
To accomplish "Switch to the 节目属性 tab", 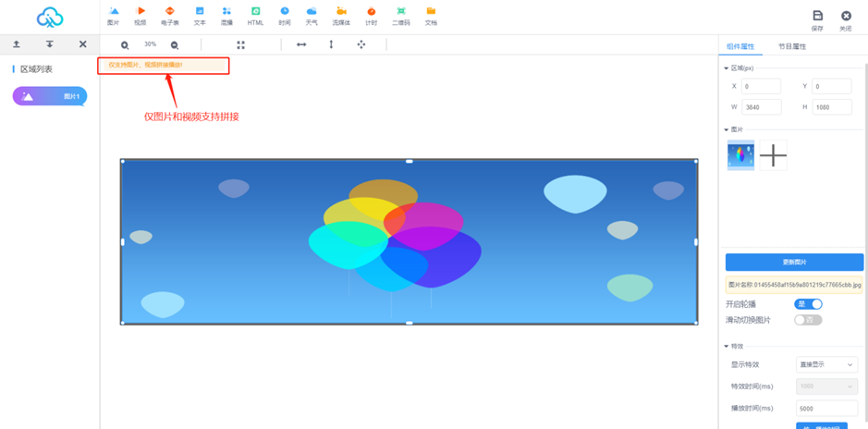I will click(791, 46).
